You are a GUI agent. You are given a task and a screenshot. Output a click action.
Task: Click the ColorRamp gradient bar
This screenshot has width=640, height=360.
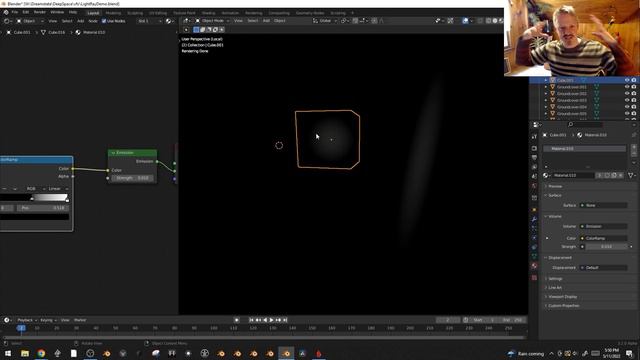pyautogui.click(x=34, y=198)
